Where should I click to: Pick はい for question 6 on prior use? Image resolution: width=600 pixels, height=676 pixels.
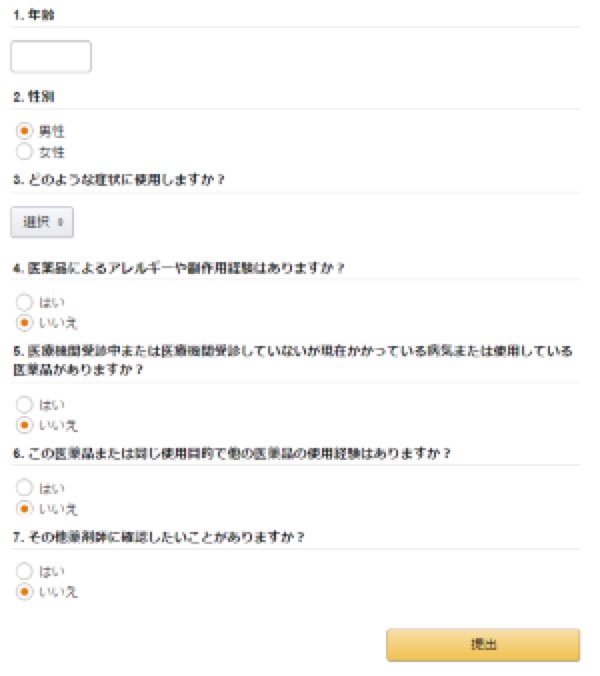25,488
